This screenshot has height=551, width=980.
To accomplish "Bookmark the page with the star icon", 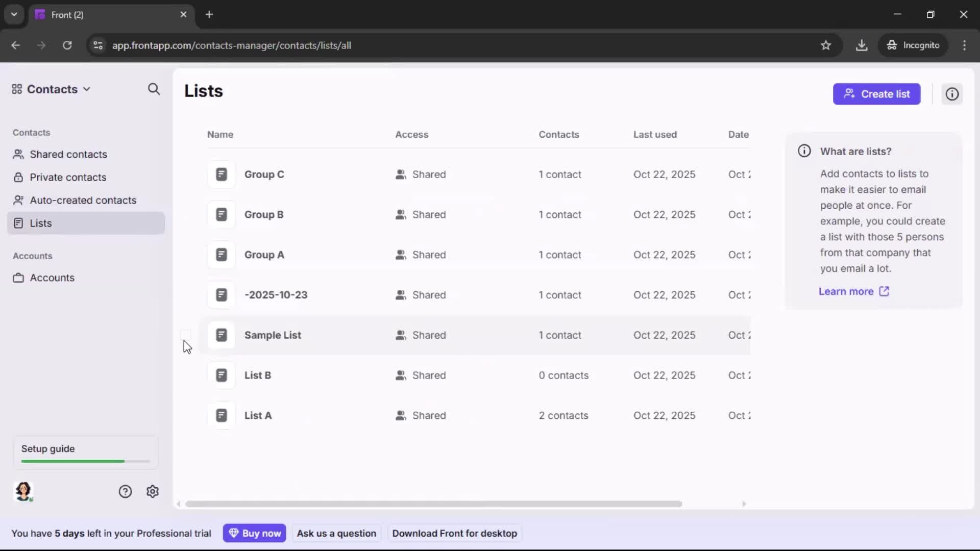I will click(x=826, y=45).
